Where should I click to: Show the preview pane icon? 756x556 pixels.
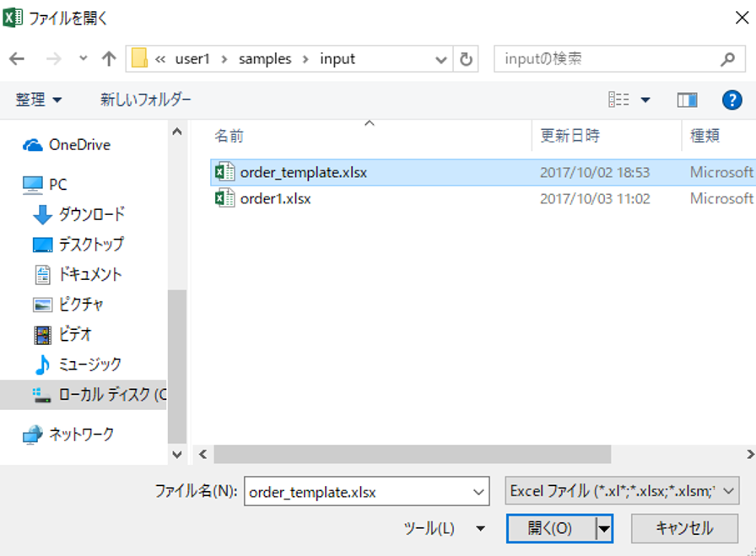point(687,100)
